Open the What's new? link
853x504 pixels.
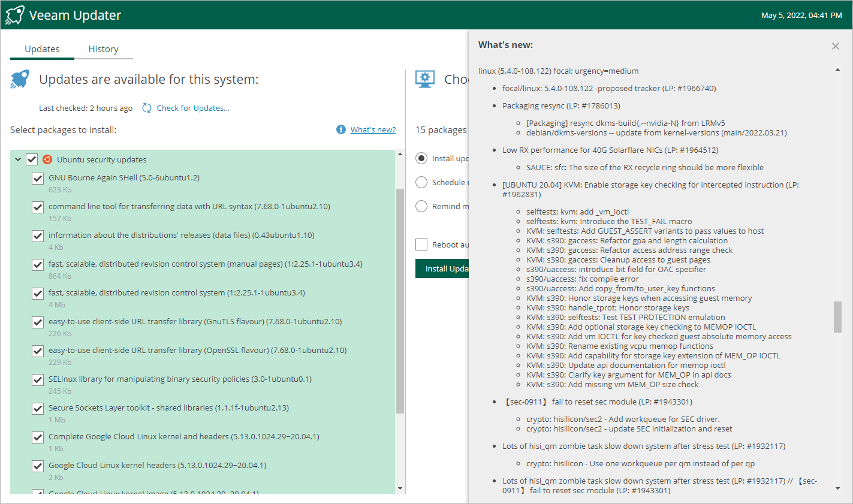click(x=373, y=129)
